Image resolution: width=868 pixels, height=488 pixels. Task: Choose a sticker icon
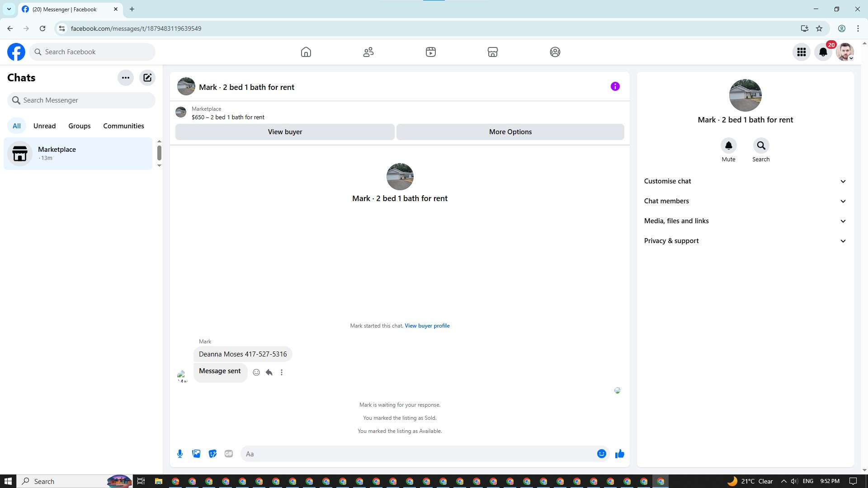point(212,454)
